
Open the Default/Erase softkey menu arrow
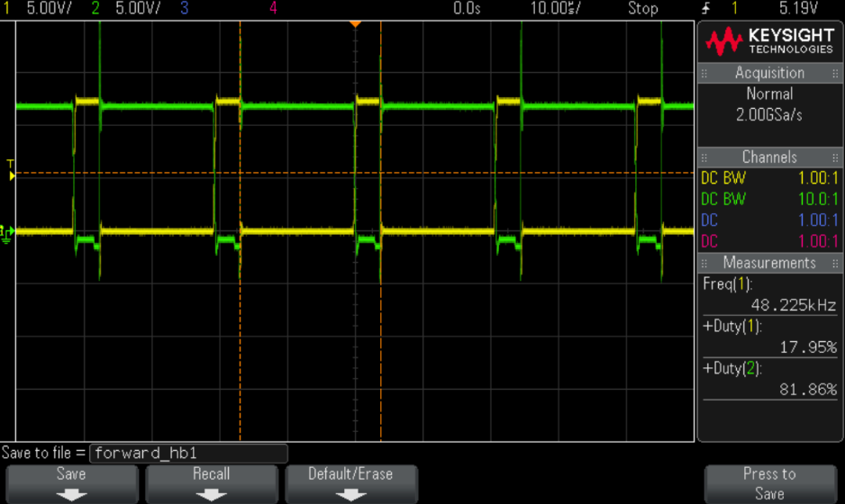click(x=350, y=494)
